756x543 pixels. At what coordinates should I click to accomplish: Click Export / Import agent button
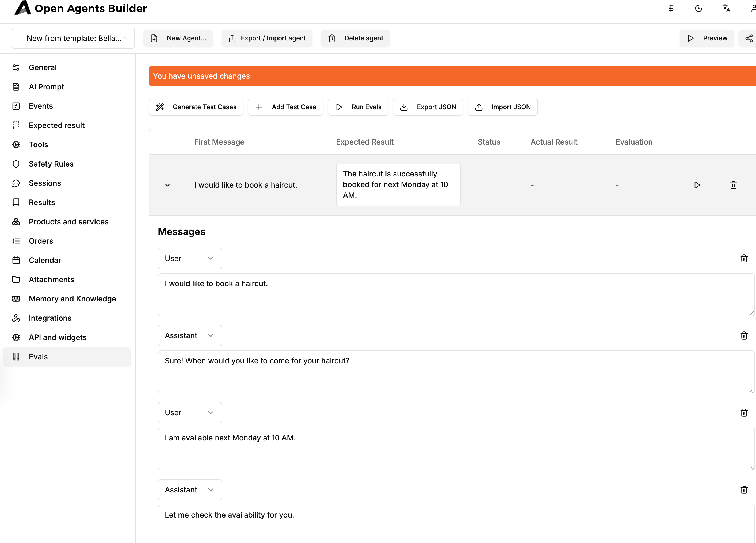[x=267, y=38]
